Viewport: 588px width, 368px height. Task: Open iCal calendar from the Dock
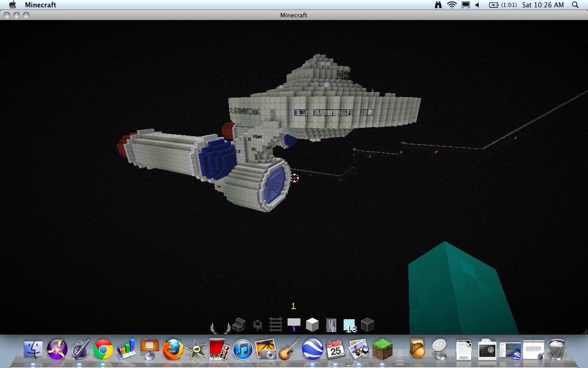(336, 351)
